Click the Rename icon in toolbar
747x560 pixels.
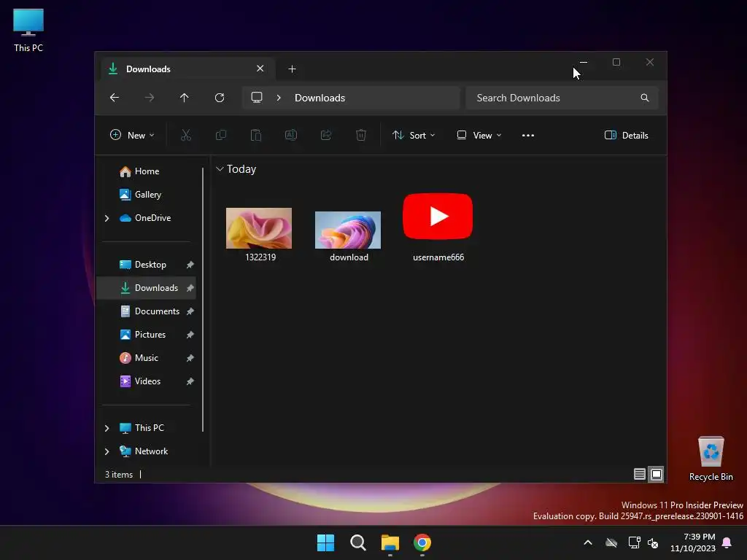[x=291, y=135]
